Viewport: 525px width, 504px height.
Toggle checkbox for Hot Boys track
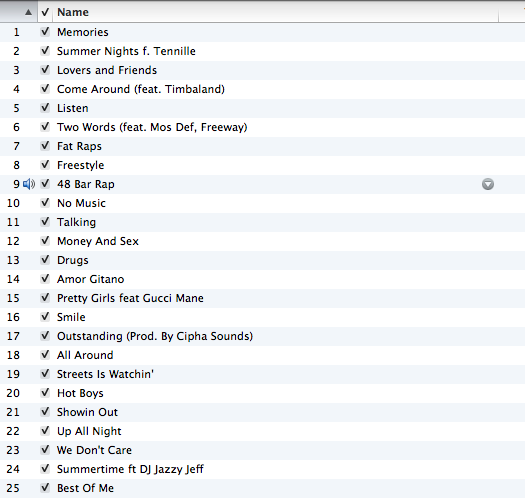tap(45, 392)
